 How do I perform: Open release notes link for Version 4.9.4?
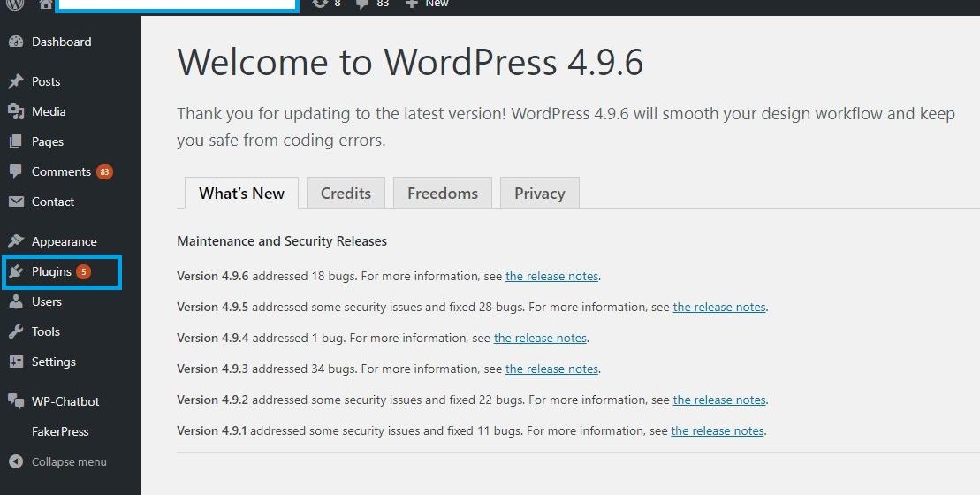click(x=540, y=339)
